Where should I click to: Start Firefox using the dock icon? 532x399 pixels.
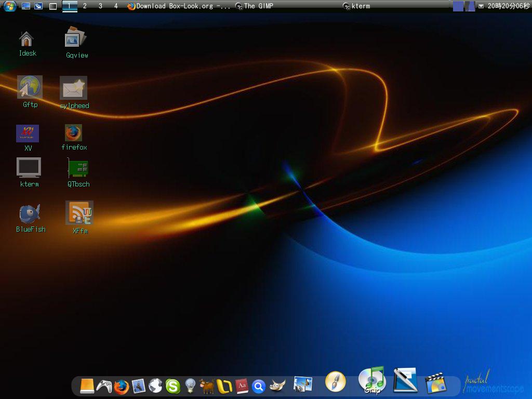121,387
